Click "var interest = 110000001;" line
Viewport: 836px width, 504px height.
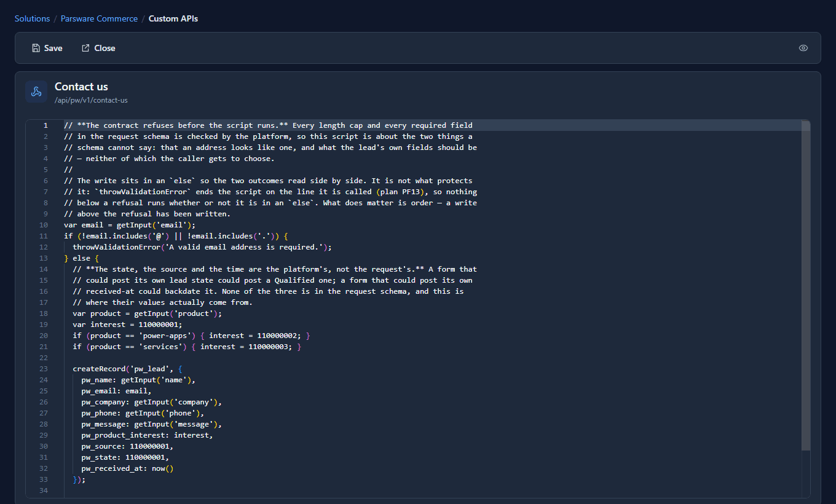pyautogui.click(x=127, y=325)
